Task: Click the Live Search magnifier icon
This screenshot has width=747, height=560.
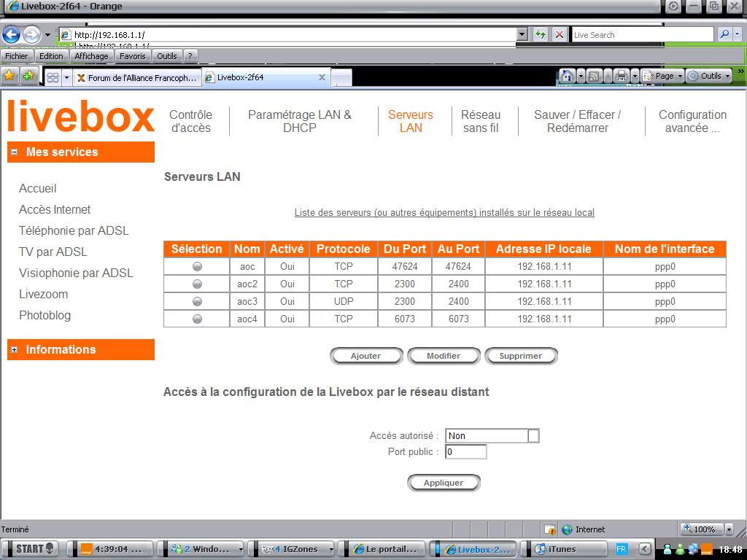Action: pos(724,34)
